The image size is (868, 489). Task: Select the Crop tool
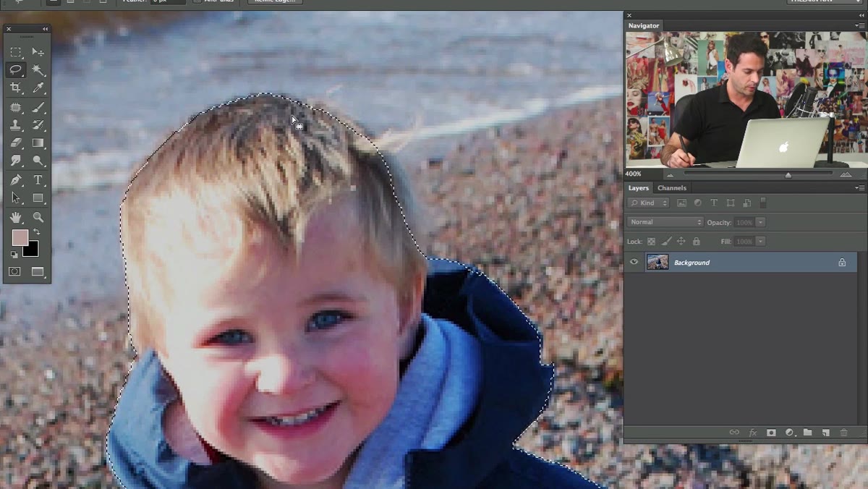[15, 88]
